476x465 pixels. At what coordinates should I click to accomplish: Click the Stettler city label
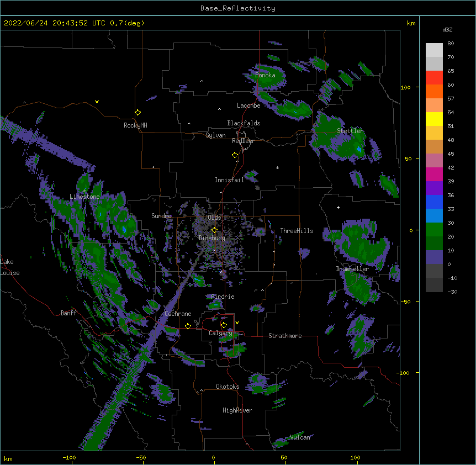350,131
